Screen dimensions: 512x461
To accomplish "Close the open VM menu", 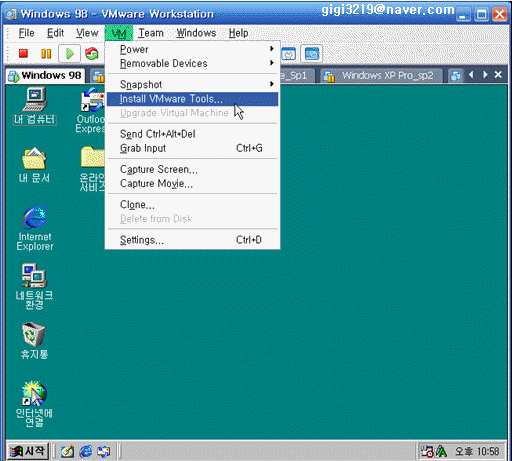I will 119,33.
